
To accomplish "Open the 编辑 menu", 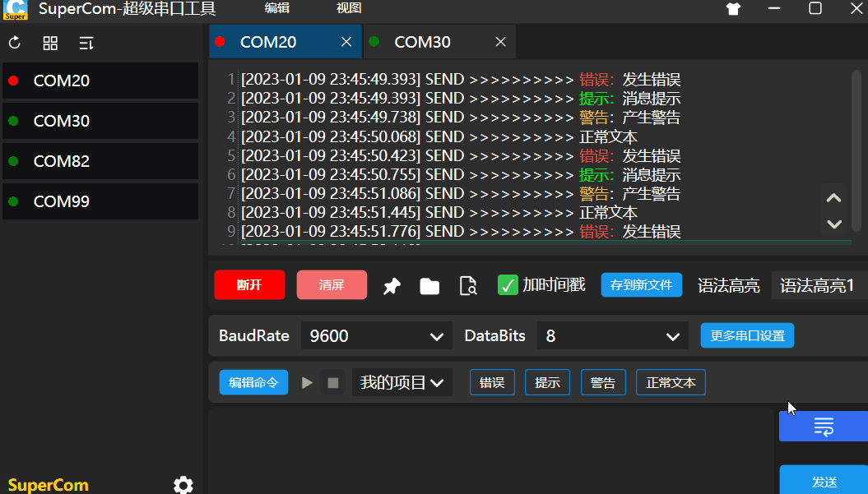I will [x=276, y=8].
